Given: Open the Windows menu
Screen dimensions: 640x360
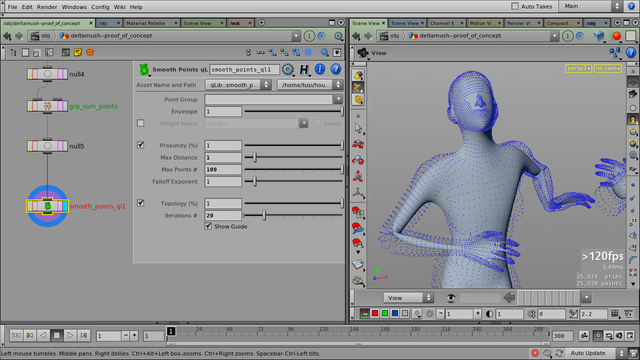Looking at the screenshot, I should pos(74,7).
